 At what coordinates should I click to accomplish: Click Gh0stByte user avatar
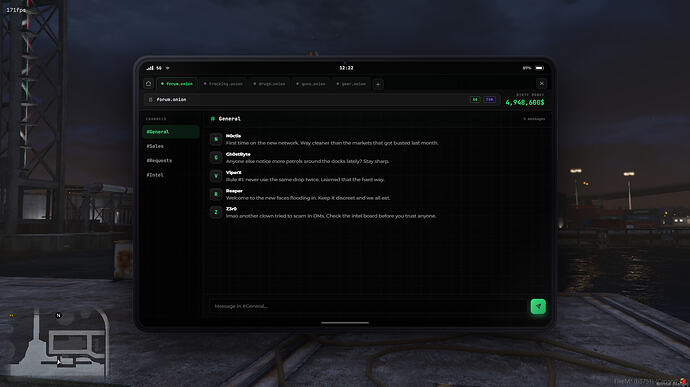[216, 158]
